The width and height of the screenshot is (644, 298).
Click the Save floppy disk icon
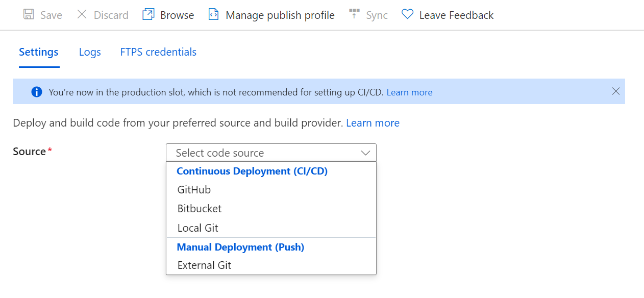[x=29, y=14]
